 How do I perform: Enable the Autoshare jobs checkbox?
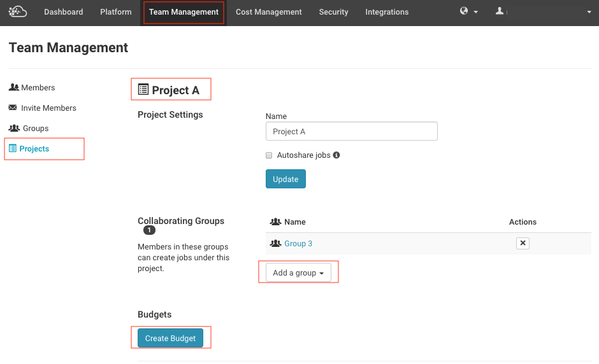coord(269,155)
